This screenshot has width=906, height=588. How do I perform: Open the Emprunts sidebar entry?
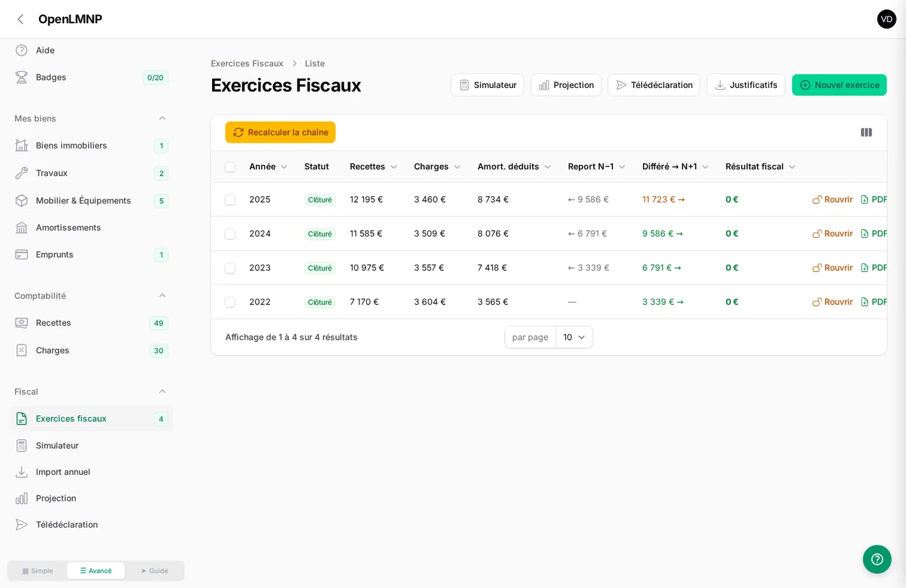[x=91, y=255]
